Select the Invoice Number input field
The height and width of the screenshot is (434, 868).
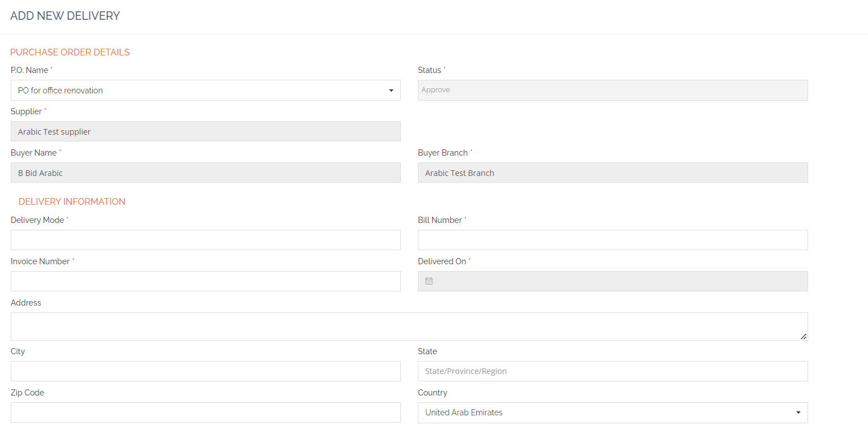(205, 281)
